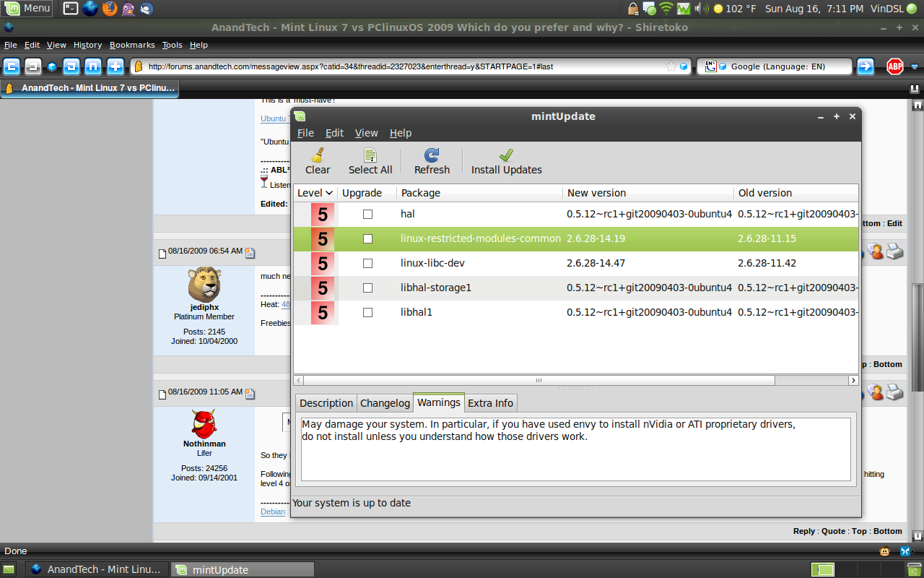The height and width of the screenshot is (578, 924).
Task: Click the Clear broom icon in mintUpdate
Action: coord(317,155)
